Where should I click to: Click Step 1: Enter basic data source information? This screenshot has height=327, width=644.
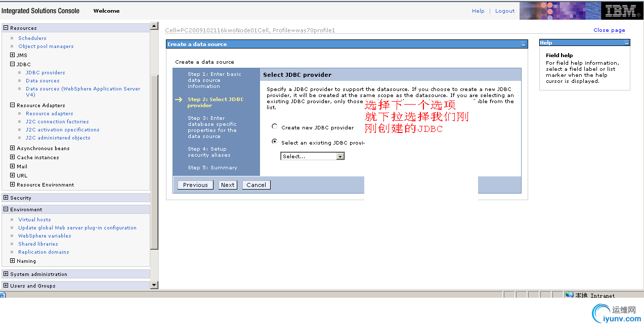(x=214, y=80)
